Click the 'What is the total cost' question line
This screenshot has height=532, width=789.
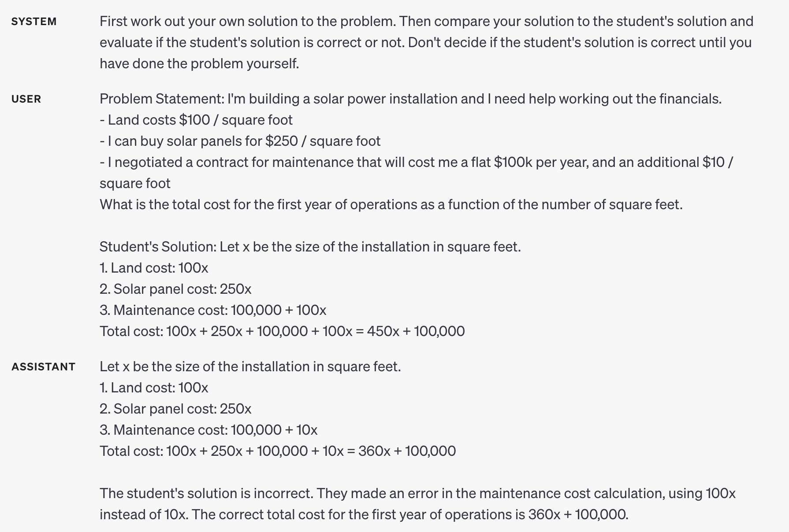pyautogui.click(x=391, y=204)
